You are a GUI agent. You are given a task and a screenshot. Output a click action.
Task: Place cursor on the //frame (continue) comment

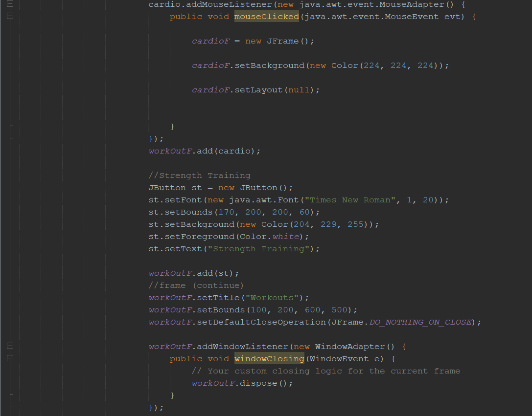pyautogui.click(x=196, y=285)
